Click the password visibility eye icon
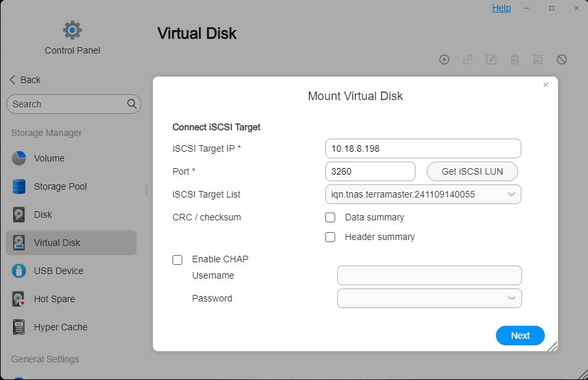The width and height of the screenshot is (588, 380). pos(511,298)
